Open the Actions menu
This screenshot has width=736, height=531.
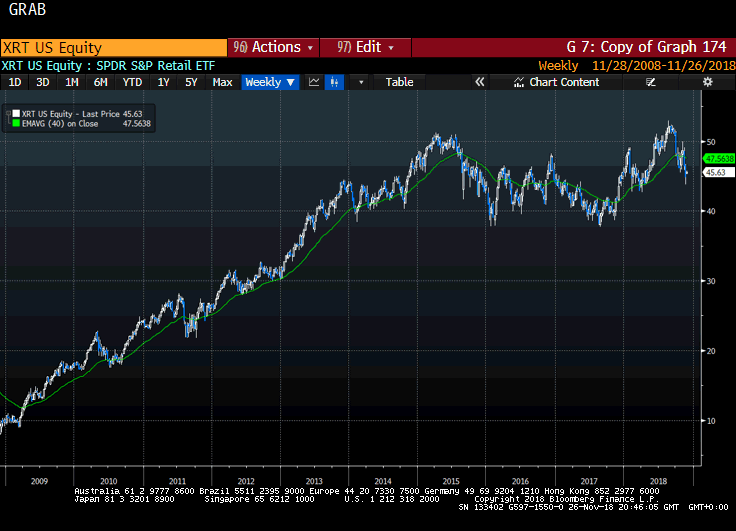273,47
